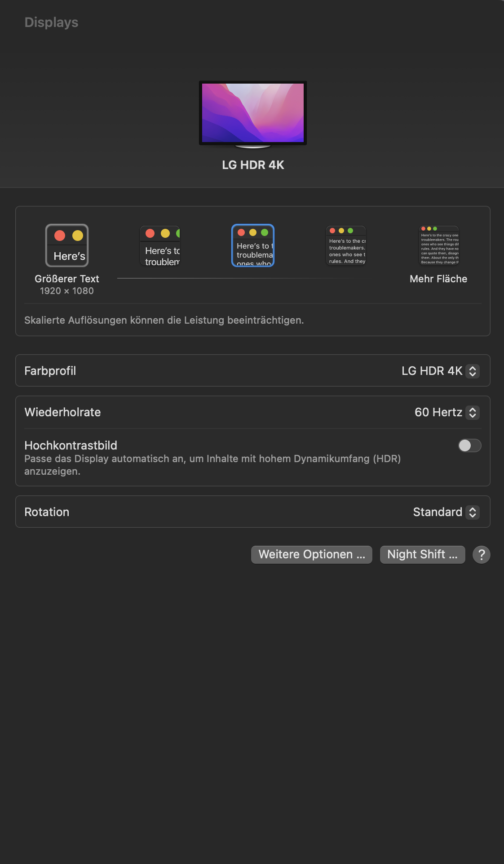This screenshot has width=504, height=864.
Task: Open the Night Shift settings button
Action: coord(422,554)
